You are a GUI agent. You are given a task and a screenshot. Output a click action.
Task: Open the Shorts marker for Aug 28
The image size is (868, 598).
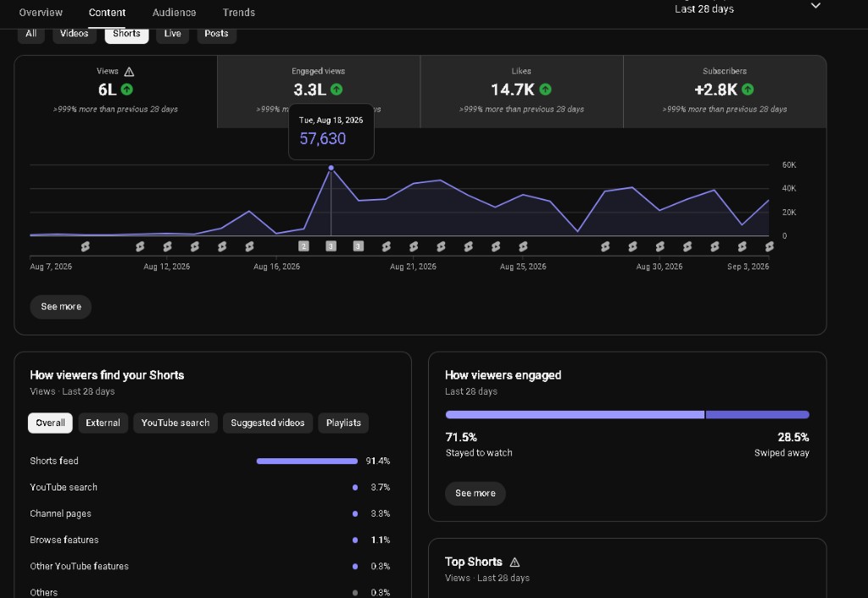[x=605, y=246]
